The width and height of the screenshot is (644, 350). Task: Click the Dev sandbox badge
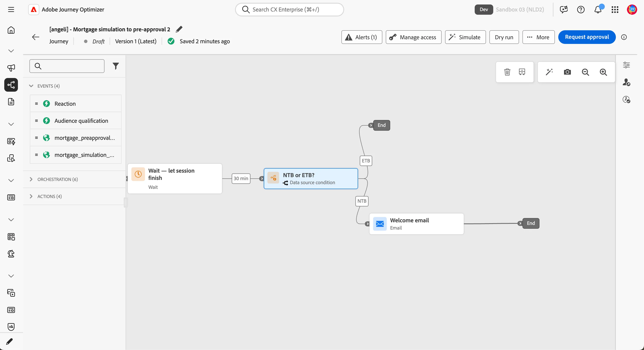coord(483,10)
